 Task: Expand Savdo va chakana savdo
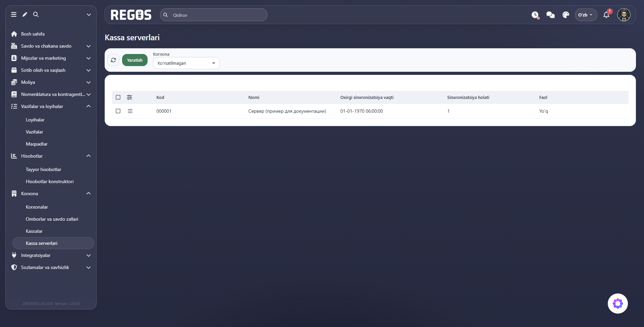[51, 46]
